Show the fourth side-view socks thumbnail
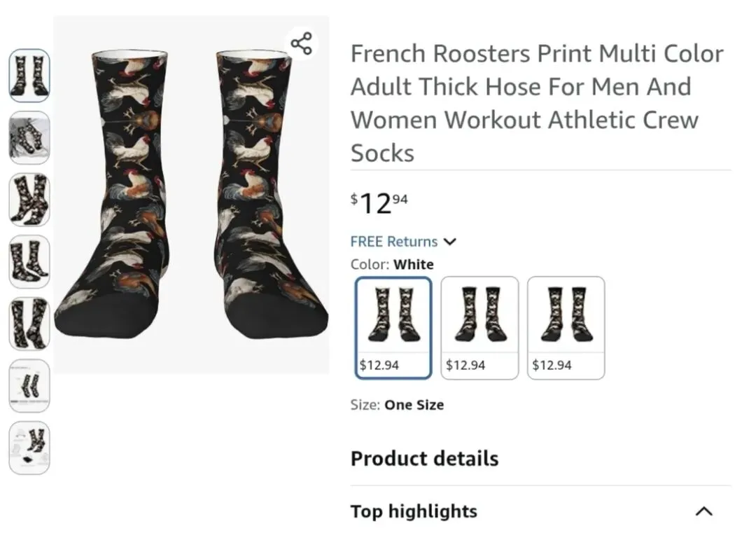Image resolution: width=756 pixels, height=538 pixels. click(29, 261)
